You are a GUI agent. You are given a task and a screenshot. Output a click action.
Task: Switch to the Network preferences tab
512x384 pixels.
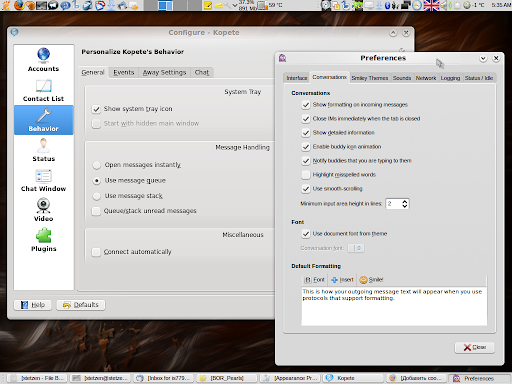[x=426, y=78]
